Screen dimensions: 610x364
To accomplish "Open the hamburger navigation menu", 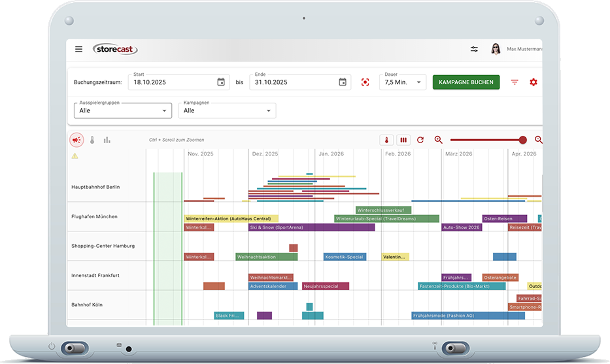I will click(x=78, y=49).
